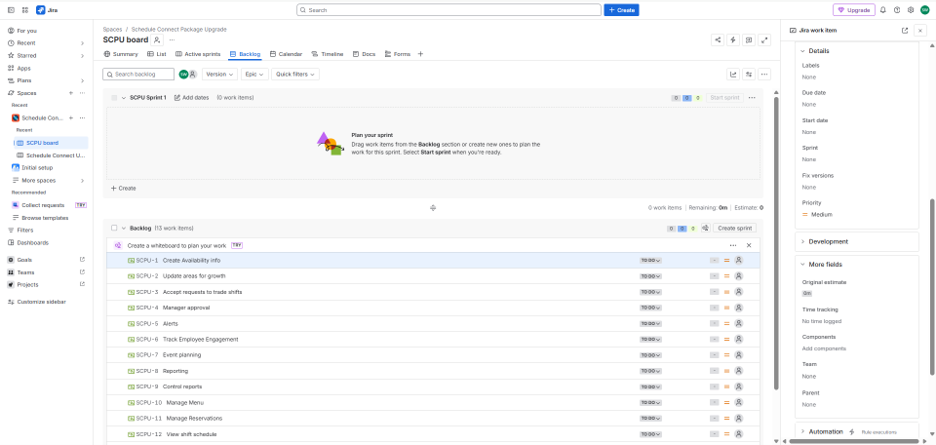Open the help question mark icon
The width and height of the screenshot is (936, 445).
[x=897, y=10]
